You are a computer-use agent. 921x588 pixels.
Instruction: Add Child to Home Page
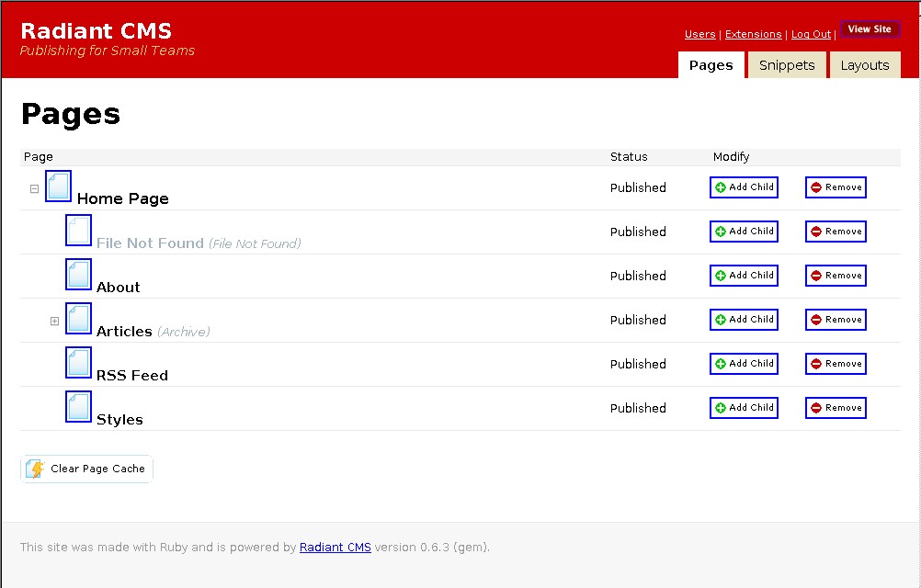click(x=744, y=187)
